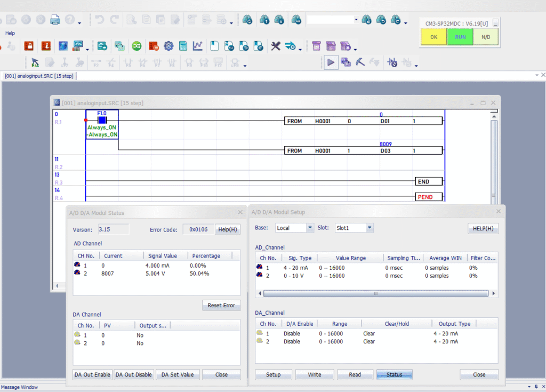The height and width of the screenshot is (392, 546).
Task: Click the hammer icon in the toolbar
Action: click(x=360, y=62)
